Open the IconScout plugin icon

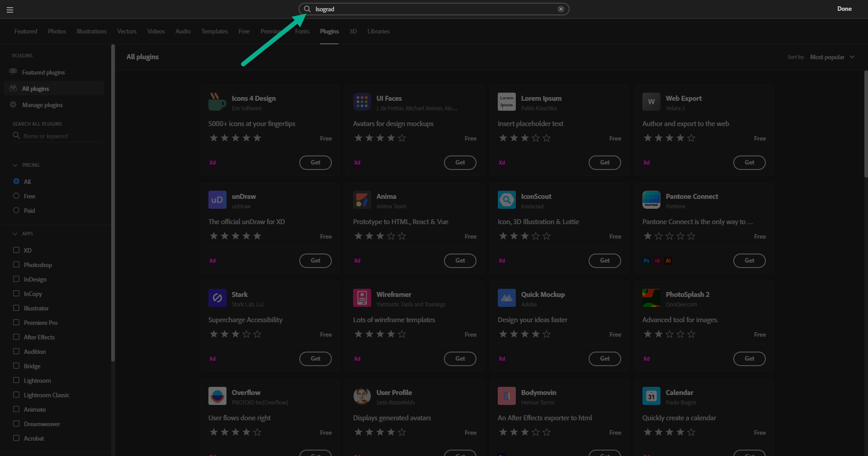click(507, 200)
